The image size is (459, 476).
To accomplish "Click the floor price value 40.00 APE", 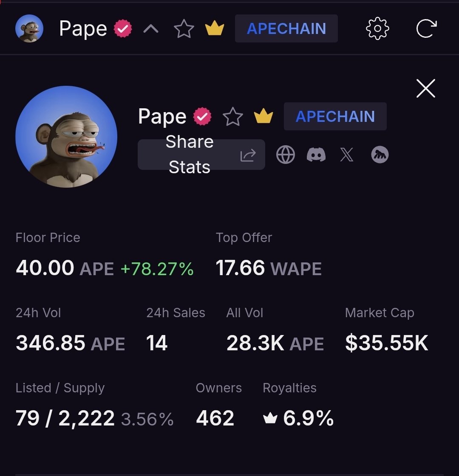I will pos(65,268).
